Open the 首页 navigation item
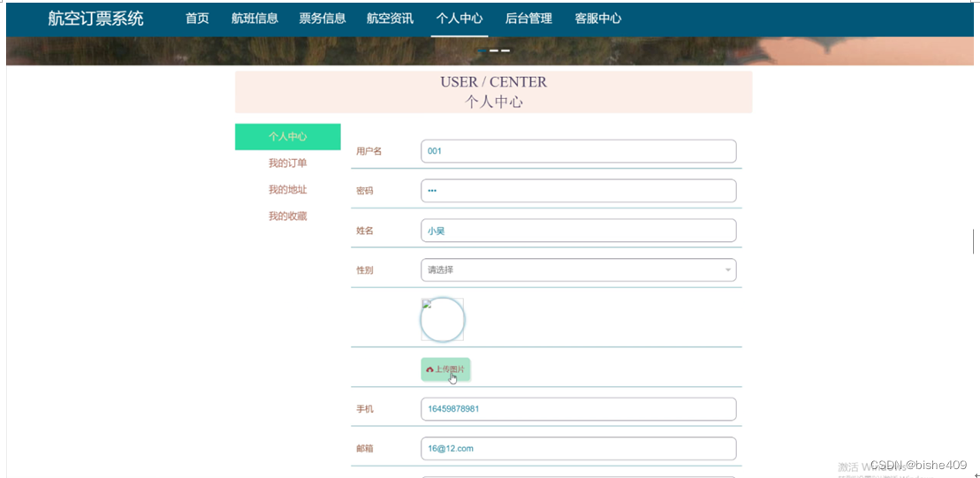 [x=197, y=19]
